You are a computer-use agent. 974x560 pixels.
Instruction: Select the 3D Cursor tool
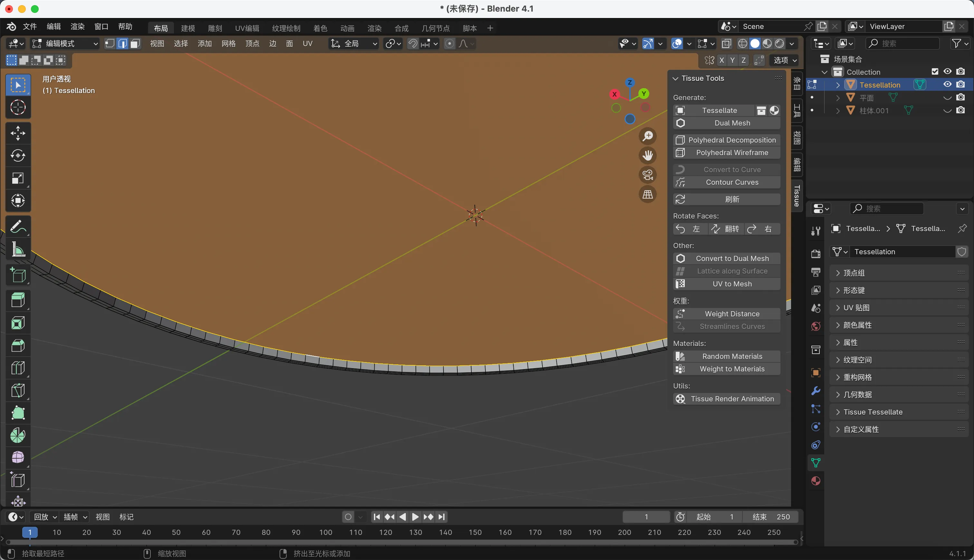pyautogui.click(x=18, y=107)
